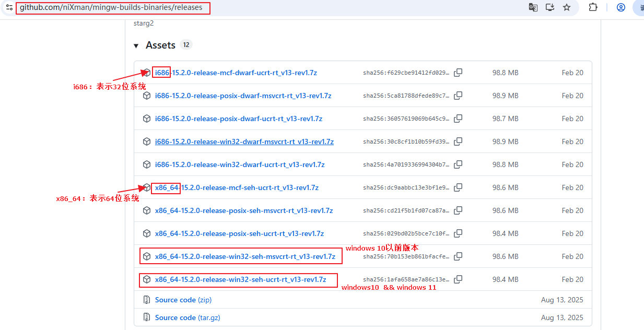Select hash text sha256:dc9aabbc13e3bf1e9…
This screenshot has height=330, width=644.
(406, 187)
